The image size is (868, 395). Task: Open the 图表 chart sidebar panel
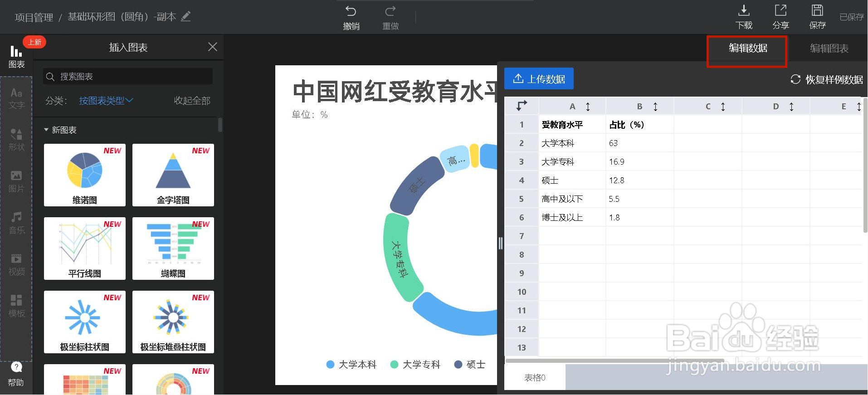coord(16,57)
